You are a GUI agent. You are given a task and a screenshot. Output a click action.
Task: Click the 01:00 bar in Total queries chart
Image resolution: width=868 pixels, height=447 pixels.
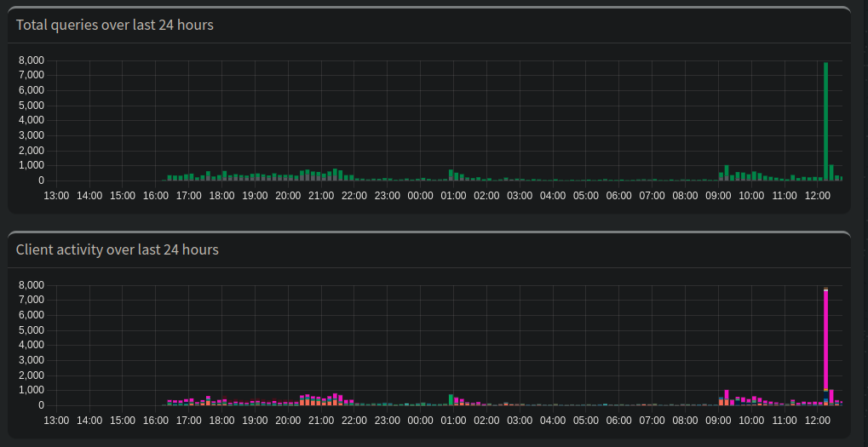pos(451,175)
